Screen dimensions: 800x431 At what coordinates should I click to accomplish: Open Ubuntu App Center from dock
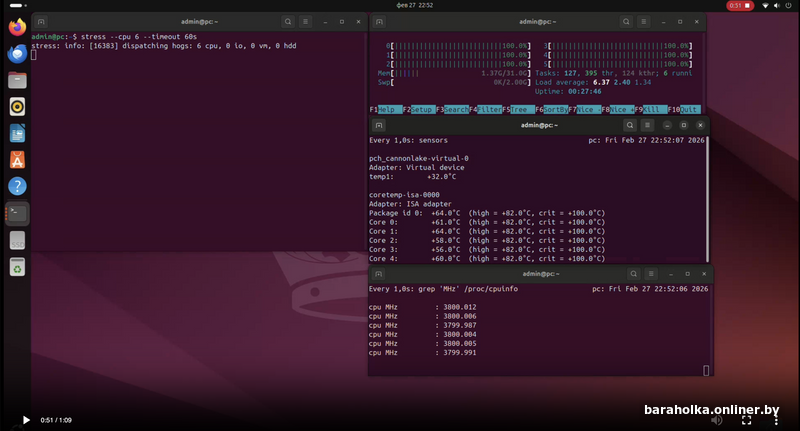click(x=17, y=160)
